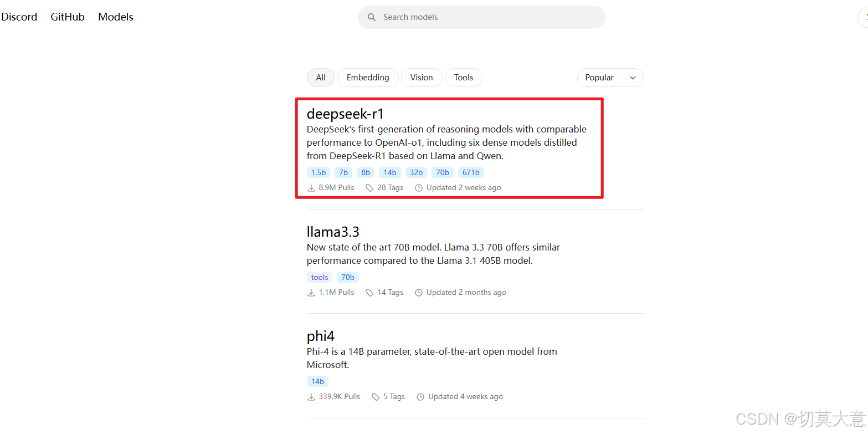Screen dimensions: 868x434
Task: Click the Updated 2 months ago text
Action: click(466, 292)
